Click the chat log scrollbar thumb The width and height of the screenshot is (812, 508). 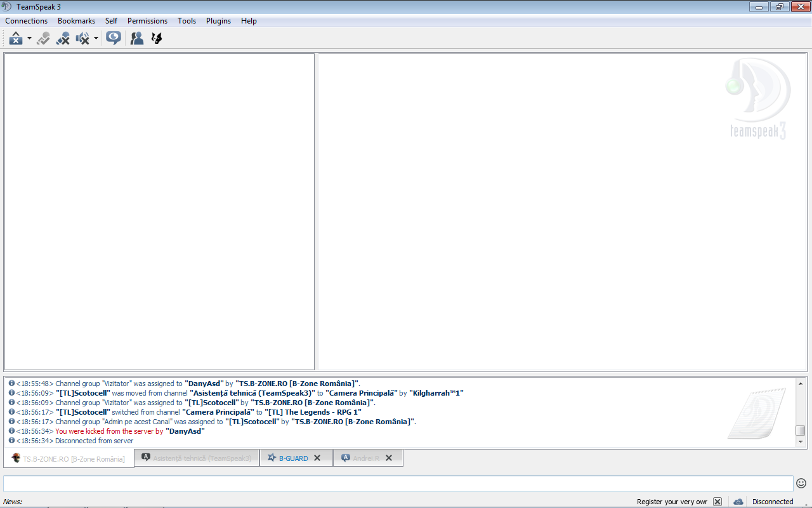tap(801, 431)
